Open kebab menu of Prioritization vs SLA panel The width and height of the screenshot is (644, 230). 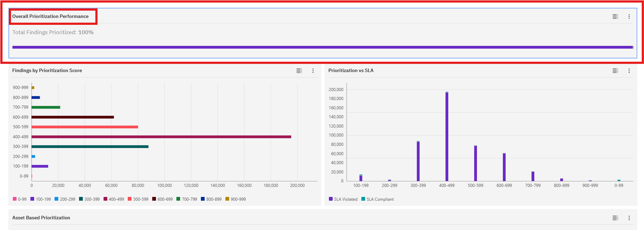[x=629, y=71]
